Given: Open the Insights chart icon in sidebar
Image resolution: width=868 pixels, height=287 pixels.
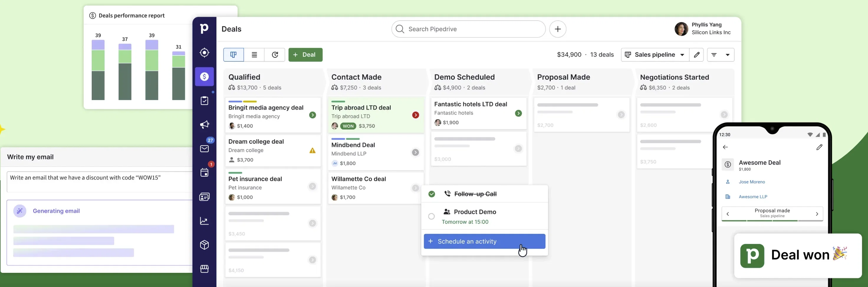Looking at the screenshot, I should [204, 221].
